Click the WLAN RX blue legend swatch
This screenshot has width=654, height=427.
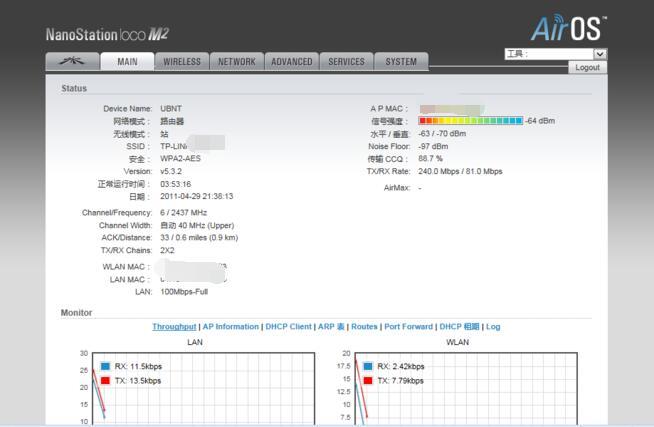pyautogui.click(x=368, y=366)
